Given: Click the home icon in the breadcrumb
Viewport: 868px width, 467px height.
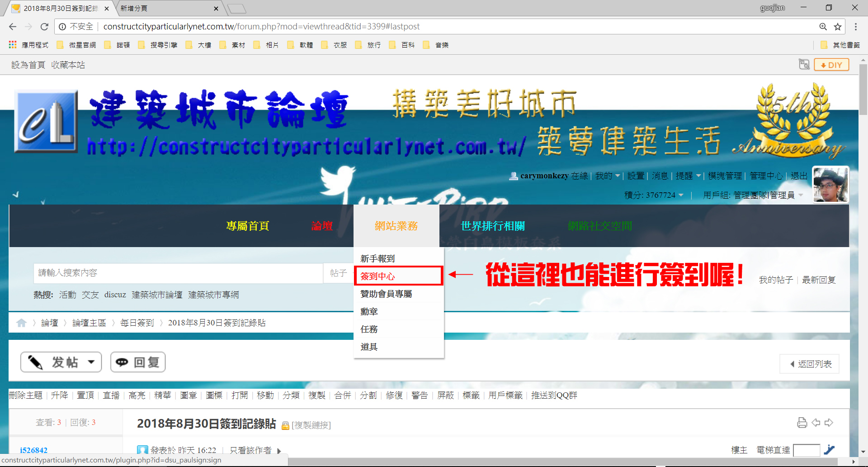Looking at the screenshot, I should [x=21, y=323].
